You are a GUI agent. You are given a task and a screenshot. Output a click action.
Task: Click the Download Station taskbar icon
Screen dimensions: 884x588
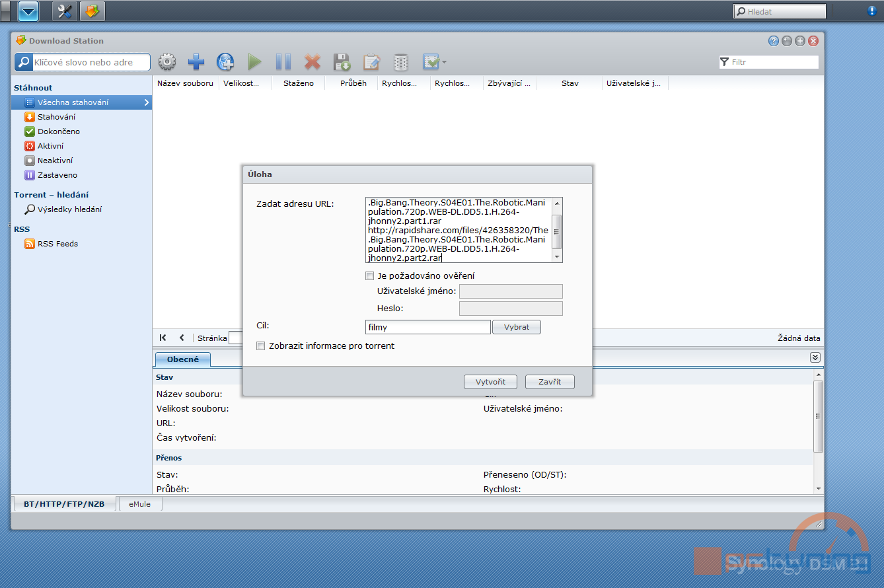(92, 11)
